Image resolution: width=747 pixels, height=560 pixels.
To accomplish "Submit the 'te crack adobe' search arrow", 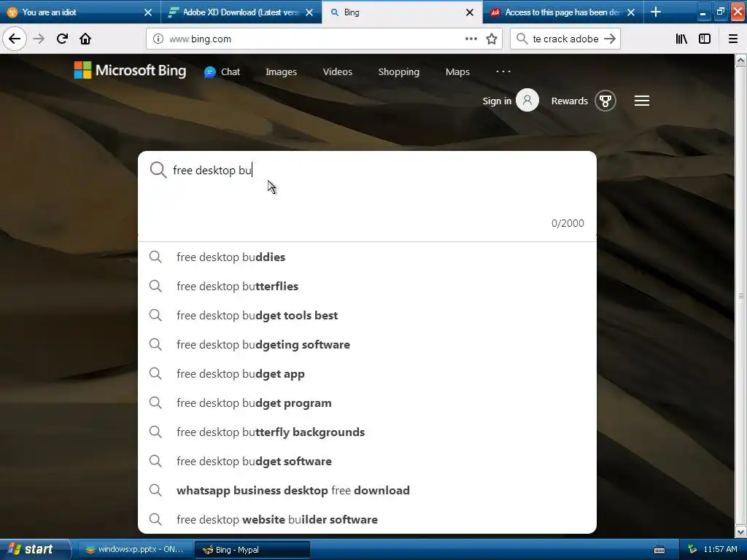I will tap(610, 39).
